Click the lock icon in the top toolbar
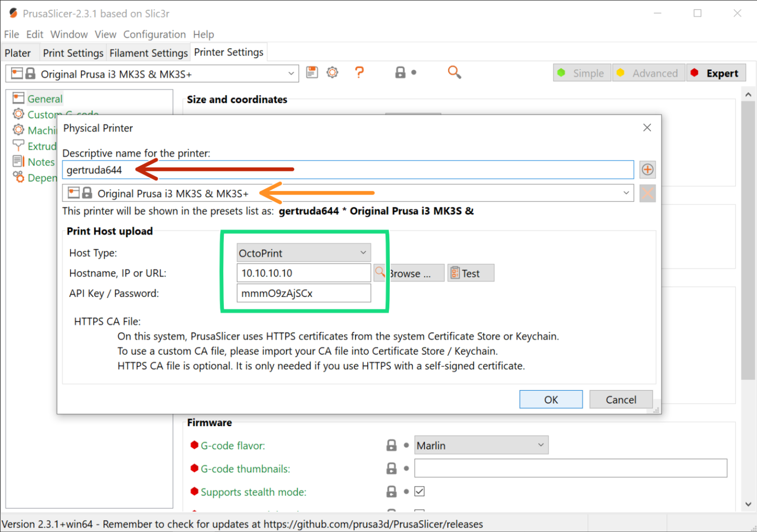Screen dimensions: 757x532 point(401,72)
